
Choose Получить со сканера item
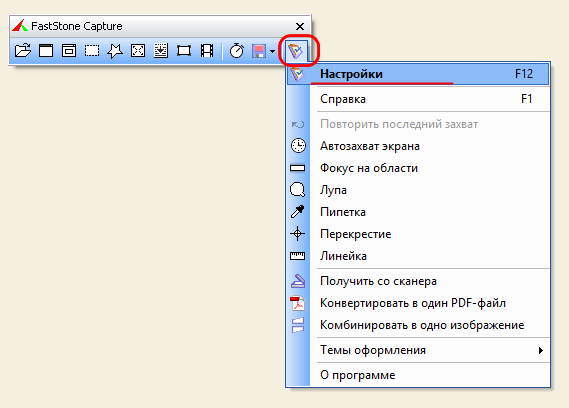418,281
